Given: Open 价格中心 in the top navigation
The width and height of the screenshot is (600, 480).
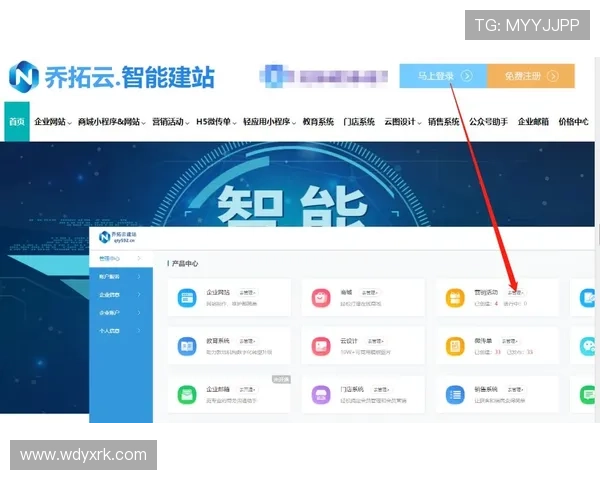Looking at the screenshot, I should (x=573, y=122).
